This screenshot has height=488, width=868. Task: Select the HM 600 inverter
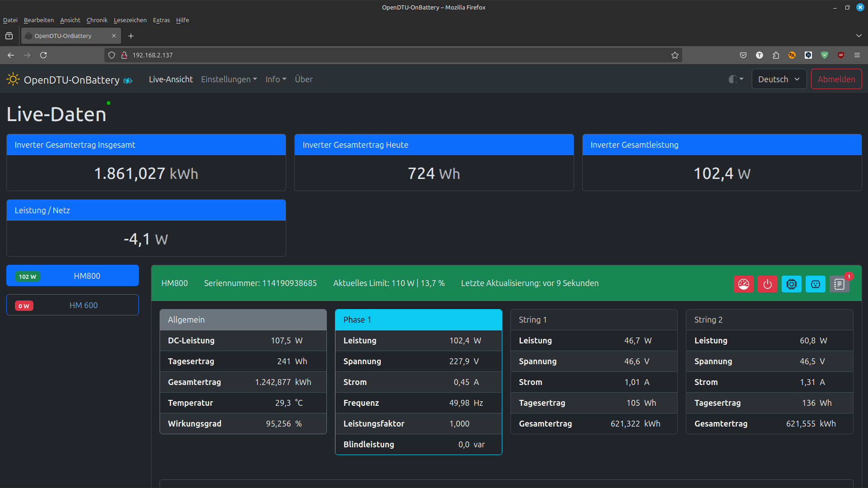pos(72,305)
